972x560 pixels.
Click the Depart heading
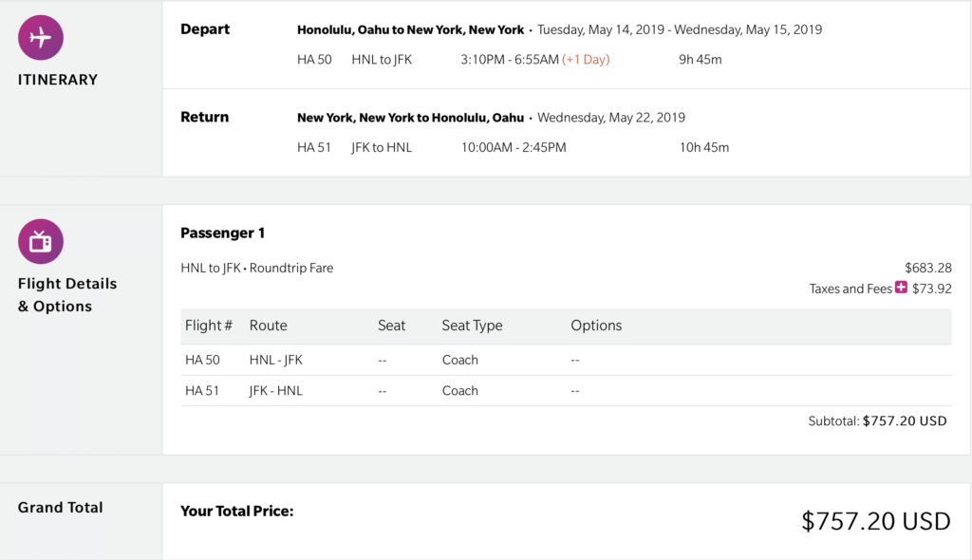[205, 29]
